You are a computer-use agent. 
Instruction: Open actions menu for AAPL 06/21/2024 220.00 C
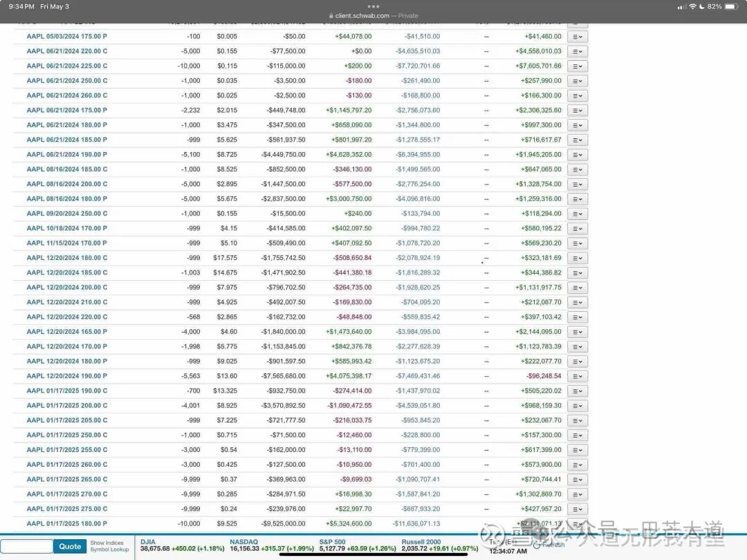(x=578, y=51)
